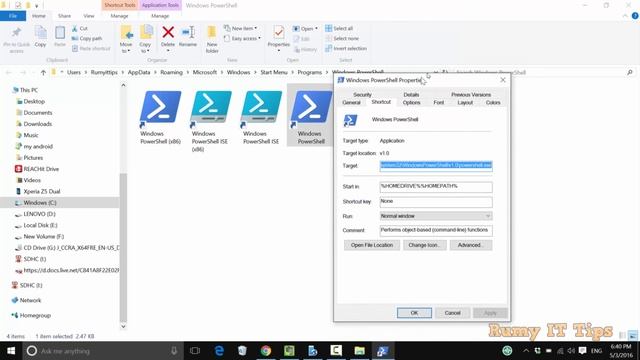This screenshot has width=640, height=360.
Task: Open the Easy access dropdown
Action: pyautogui.click(x=242, y=38)
